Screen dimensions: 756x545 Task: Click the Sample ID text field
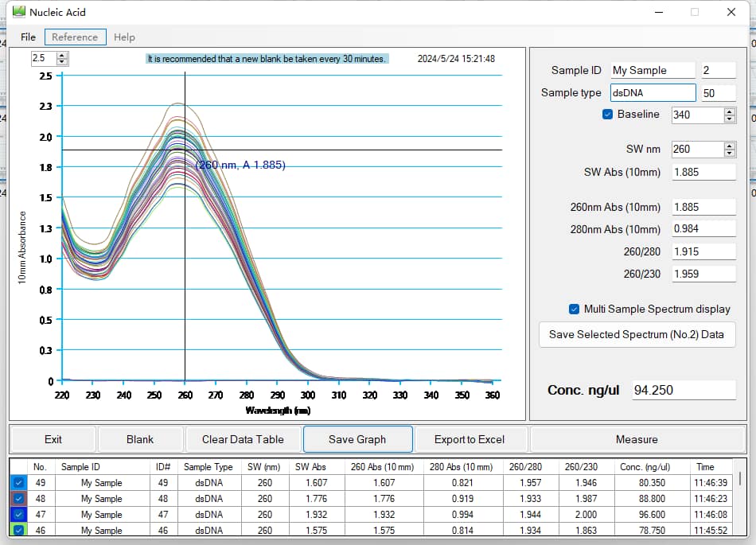pyautogui.click(x=653, y=70)
